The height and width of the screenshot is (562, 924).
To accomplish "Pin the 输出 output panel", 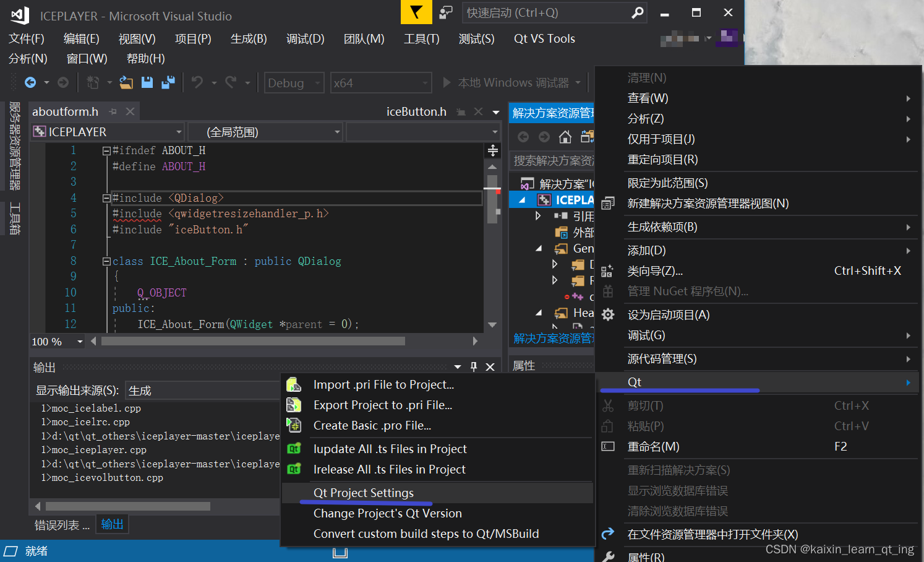I will 473,366.
